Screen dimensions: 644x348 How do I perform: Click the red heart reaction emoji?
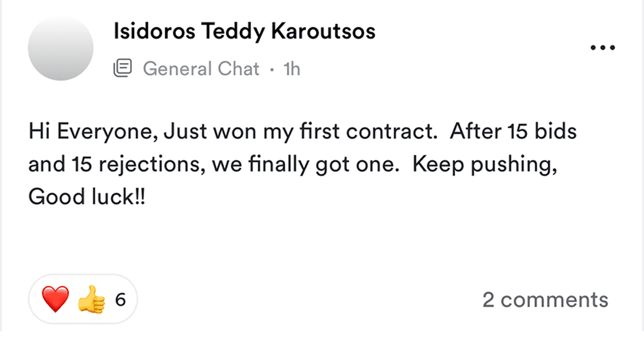(x=55, y=299)
